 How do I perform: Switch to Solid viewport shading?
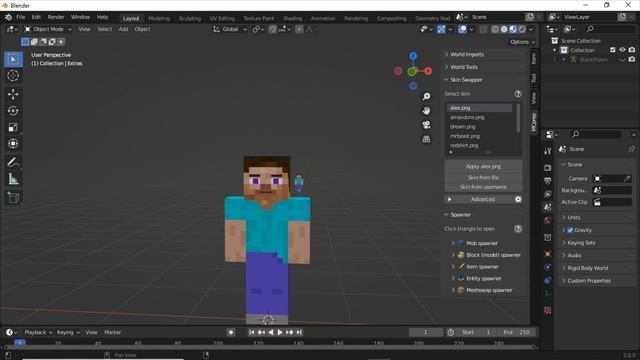point(504,29)
